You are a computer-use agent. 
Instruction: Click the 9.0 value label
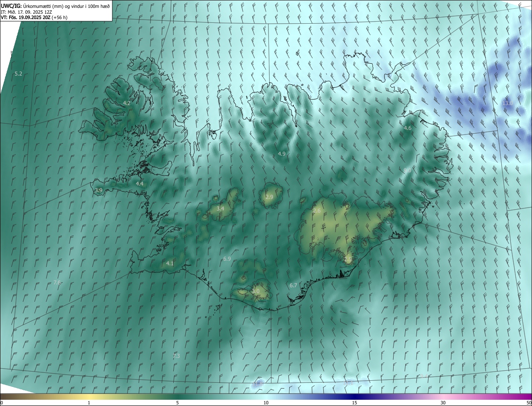click(x=408, y=170)
